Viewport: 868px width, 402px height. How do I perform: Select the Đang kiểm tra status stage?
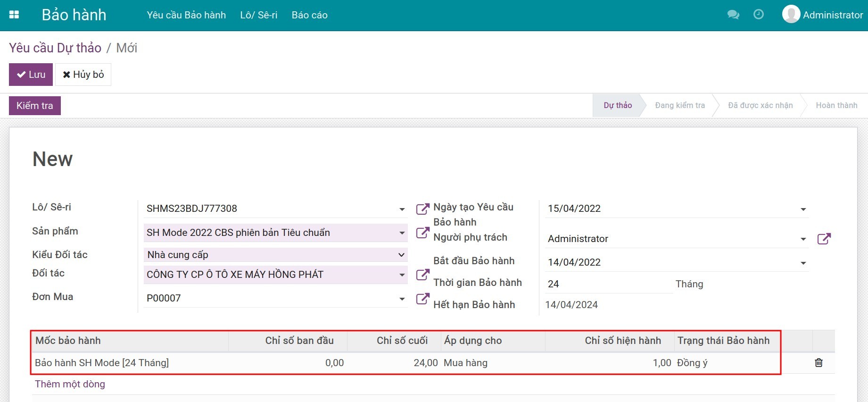[x=679, y=106]
